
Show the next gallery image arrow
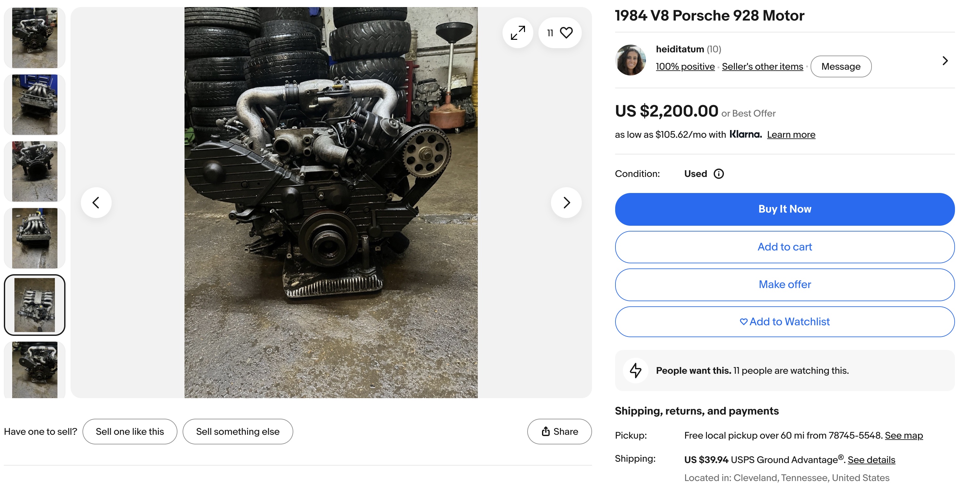coord(566,203)
